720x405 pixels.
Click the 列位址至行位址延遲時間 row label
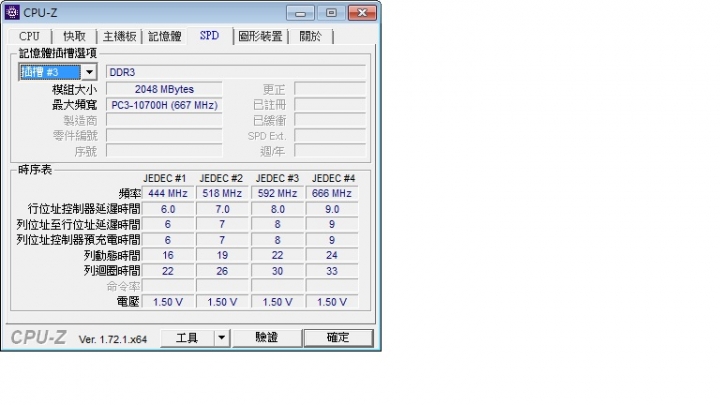click(78, 225)
